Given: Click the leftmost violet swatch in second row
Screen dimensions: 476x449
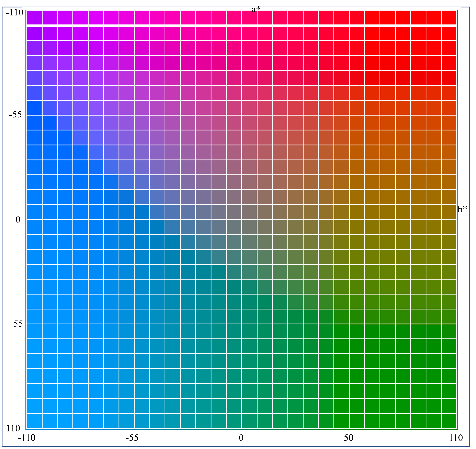Looking at the screenshot, I should pyautogui.click(x=34, y=33).
